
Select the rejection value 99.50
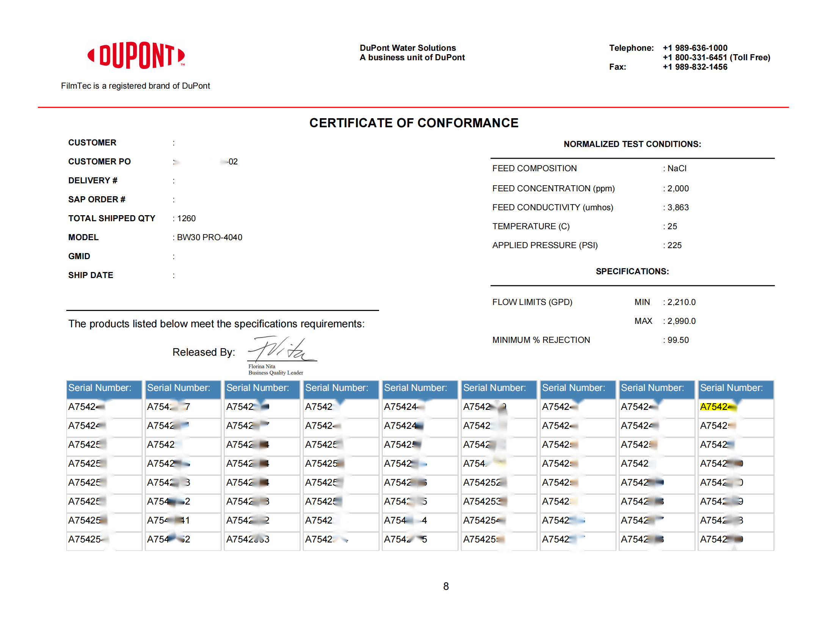[x=677, y=340]
